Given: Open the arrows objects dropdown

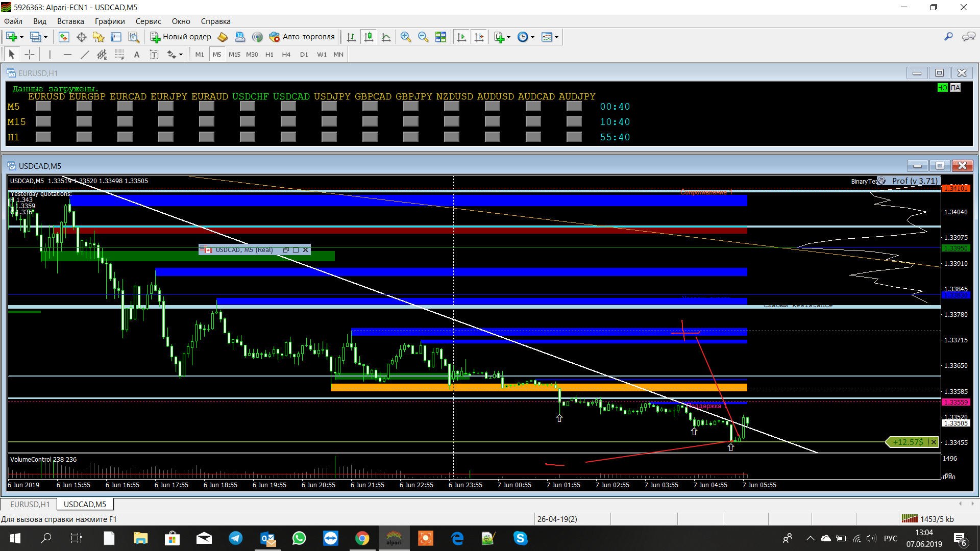Looking at the screenshot, I should [181, 55].
